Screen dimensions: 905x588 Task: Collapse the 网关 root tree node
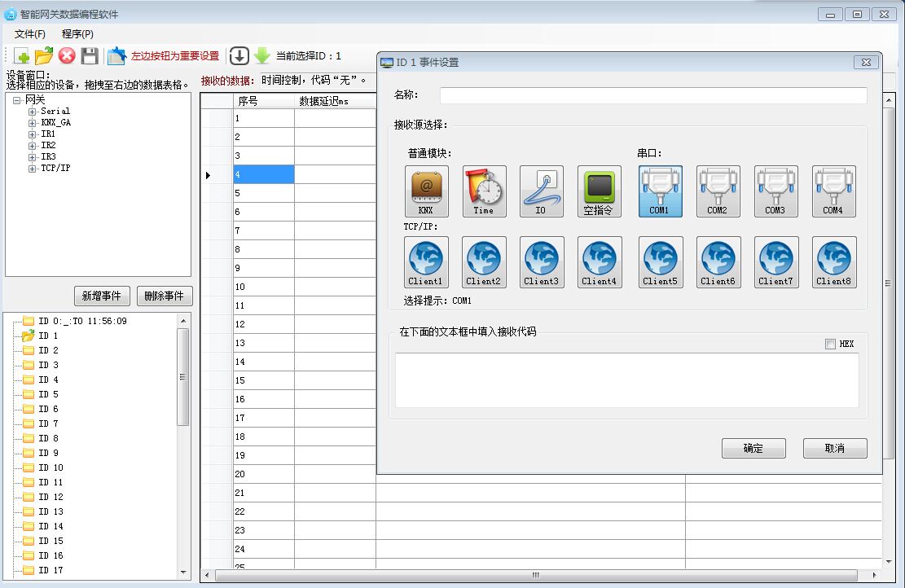coord(16,100)
